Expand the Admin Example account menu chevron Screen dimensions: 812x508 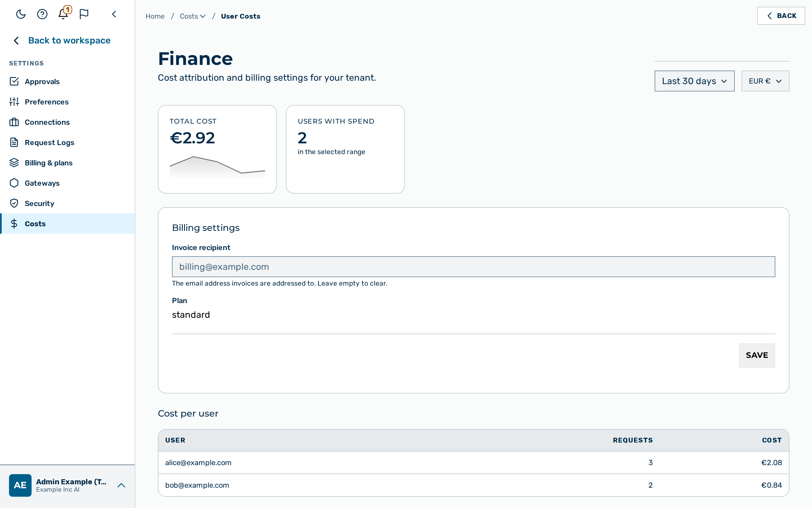pyautogui.click(x=121, y=485)
